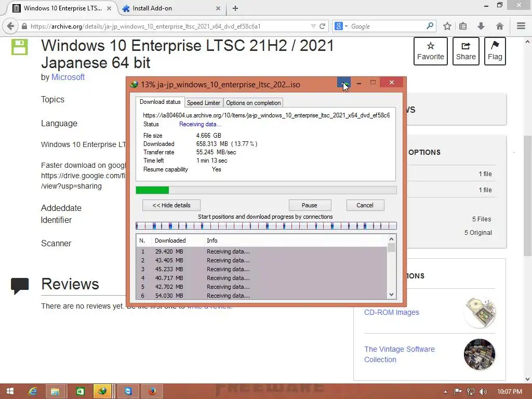Open the Windows Start button
This screenshot has width=532, height=399.
pos(10,391)
